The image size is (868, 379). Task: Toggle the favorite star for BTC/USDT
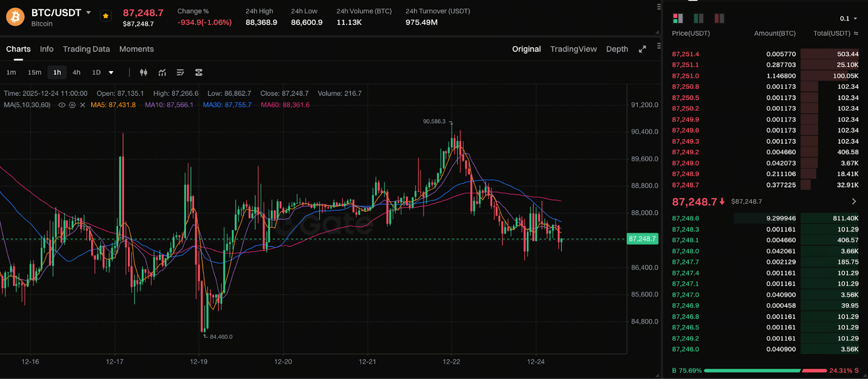(x=106, y=16)
